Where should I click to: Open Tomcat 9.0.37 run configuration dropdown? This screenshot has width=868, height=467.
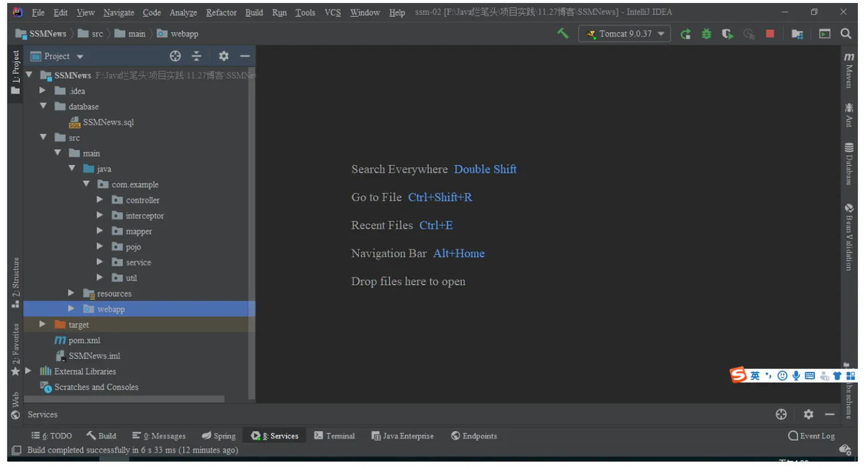pyautogui.click(x=624, y=33)
